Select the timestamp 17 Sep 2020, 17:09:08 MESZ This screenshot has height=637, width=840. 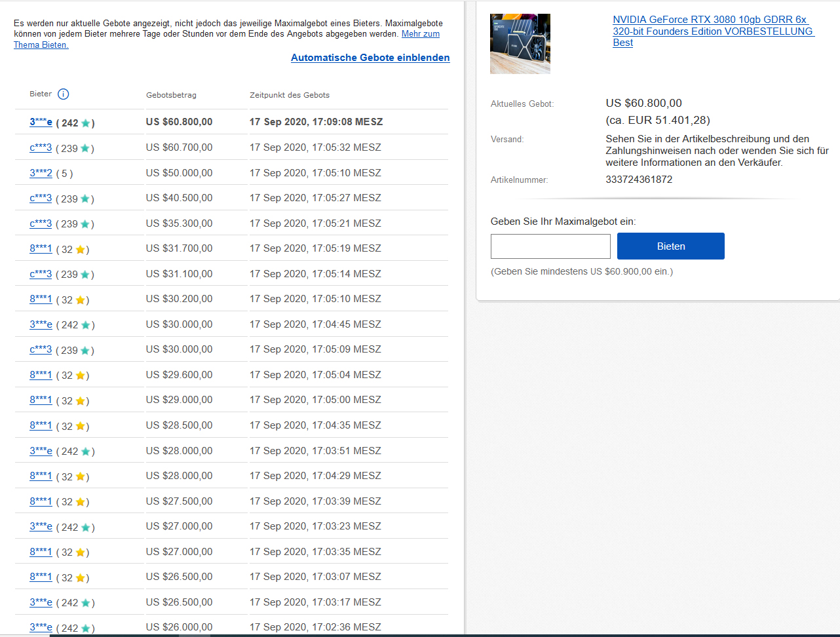[316, 122]
